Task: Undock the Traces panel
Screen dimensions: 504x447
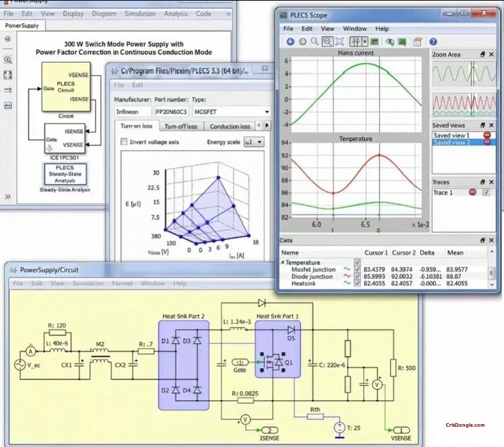Action: [x=482, y=182]
